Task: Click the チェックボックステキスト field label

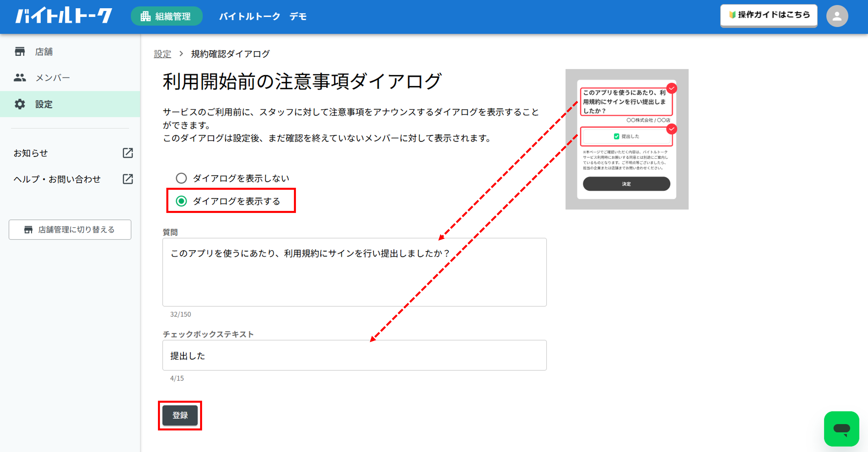Action: click(208, 334)
